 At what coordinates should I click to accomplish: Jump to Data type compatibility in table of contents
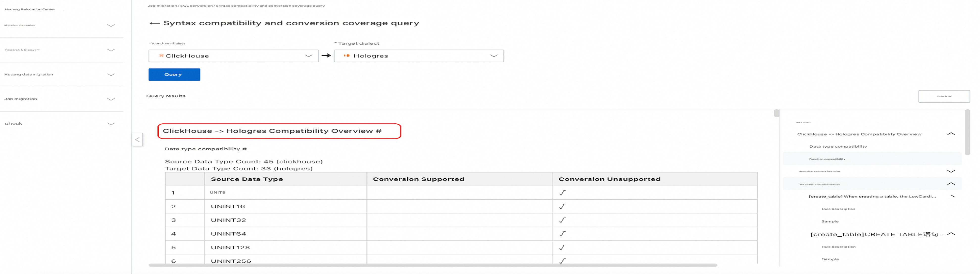(x=838, y=147)
